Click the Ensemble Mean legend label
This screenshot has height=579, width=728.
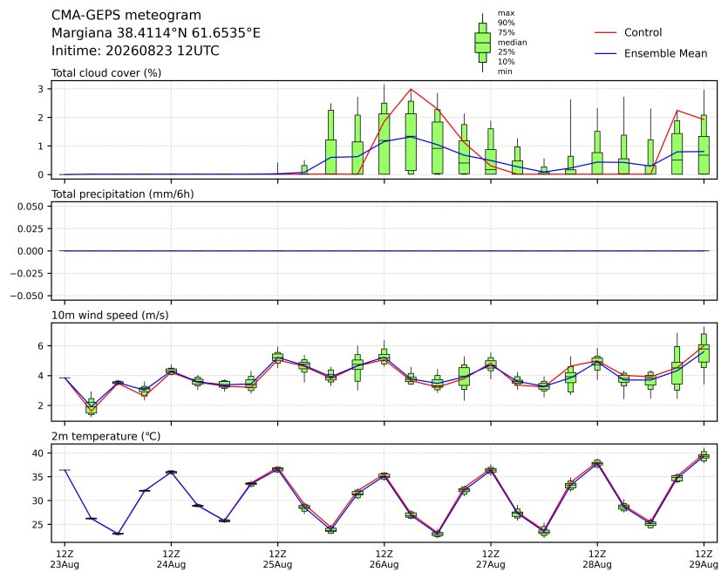(x=666, y=53)
